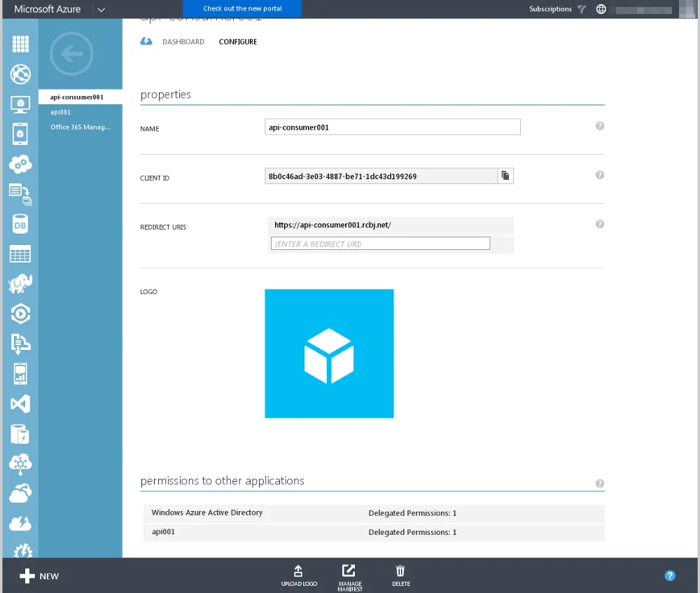
Task: Open Storage table icon in sidebar
Action: point(20,253)
